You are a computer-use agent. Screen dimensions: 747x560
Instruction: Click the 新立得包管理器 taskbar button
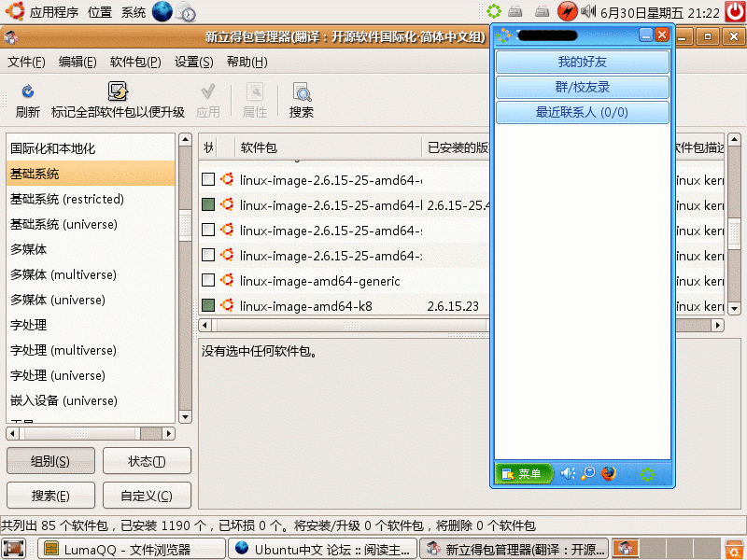(515, 549)
